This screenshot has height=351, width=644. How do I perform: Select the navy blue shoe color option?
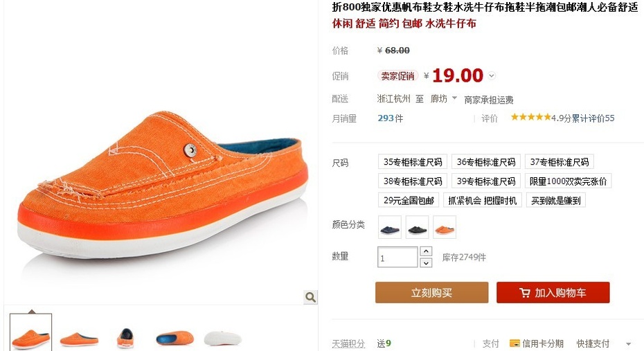tap(390, 227)
